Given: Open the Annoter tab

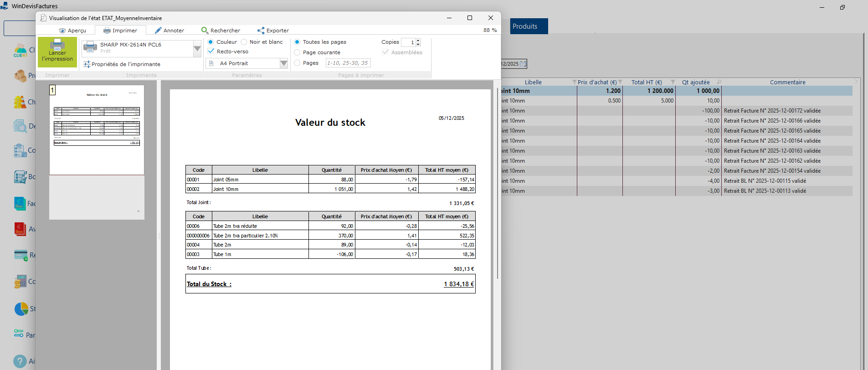Looking at the screenshot, I should (x=169, y=31).
